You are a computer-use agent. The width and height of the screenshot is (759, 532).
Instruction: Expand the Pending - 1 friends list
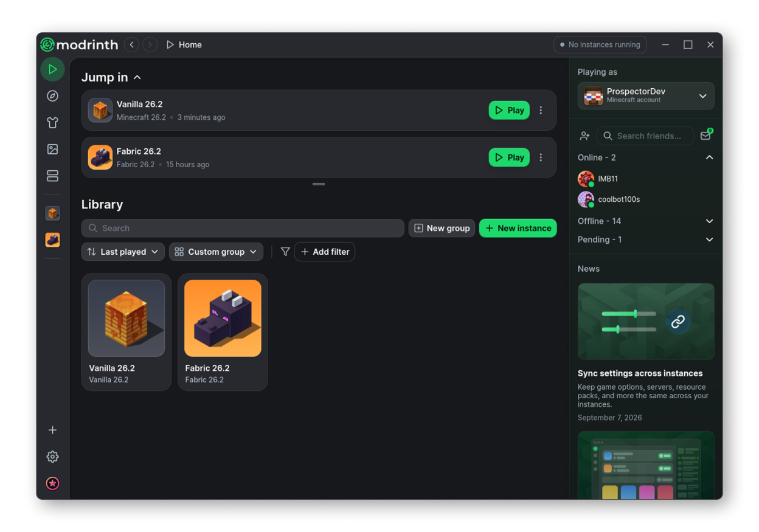[646, 240]
